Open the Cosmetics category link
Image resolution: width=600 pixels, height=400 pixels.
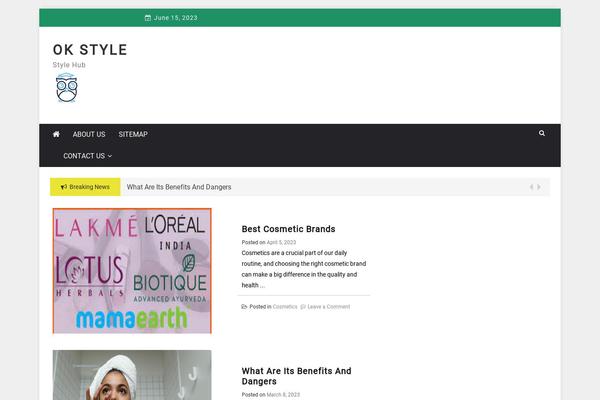click(285, 307)
